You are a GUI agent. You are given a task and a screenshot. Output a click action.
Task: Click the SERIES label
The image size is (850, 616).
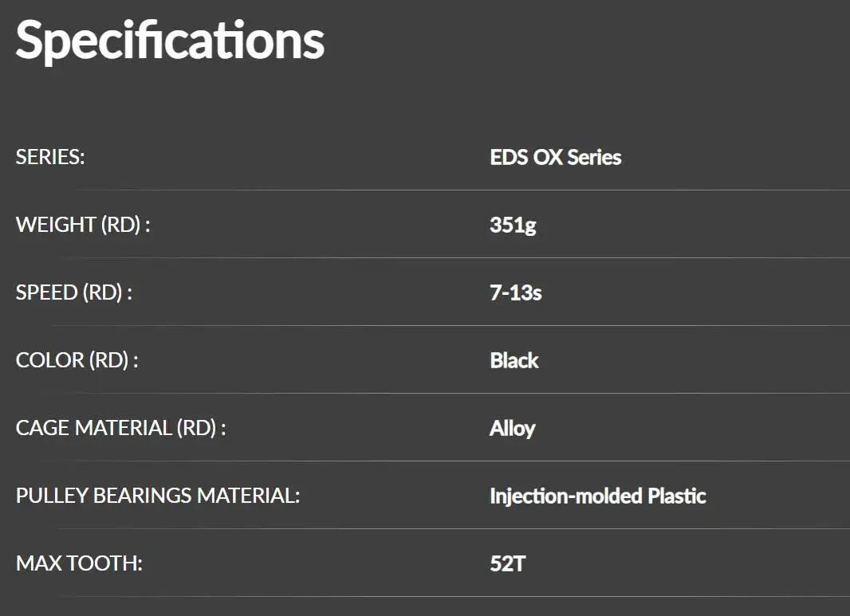(50, 157)
